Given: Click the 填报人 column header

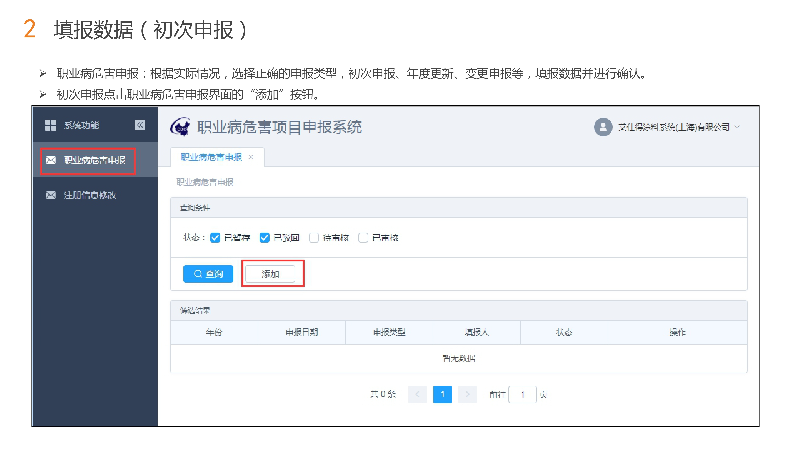Looking at the screenshot, I should [x=477, y=333].
